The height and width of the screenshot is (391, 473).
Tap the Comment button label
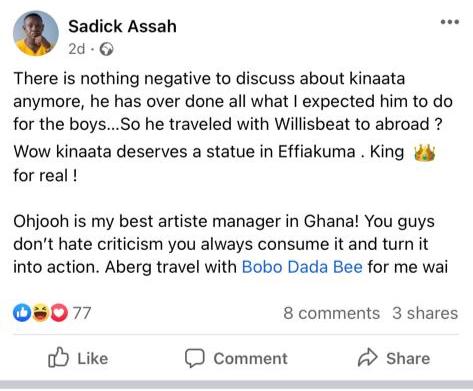(250, 359)
